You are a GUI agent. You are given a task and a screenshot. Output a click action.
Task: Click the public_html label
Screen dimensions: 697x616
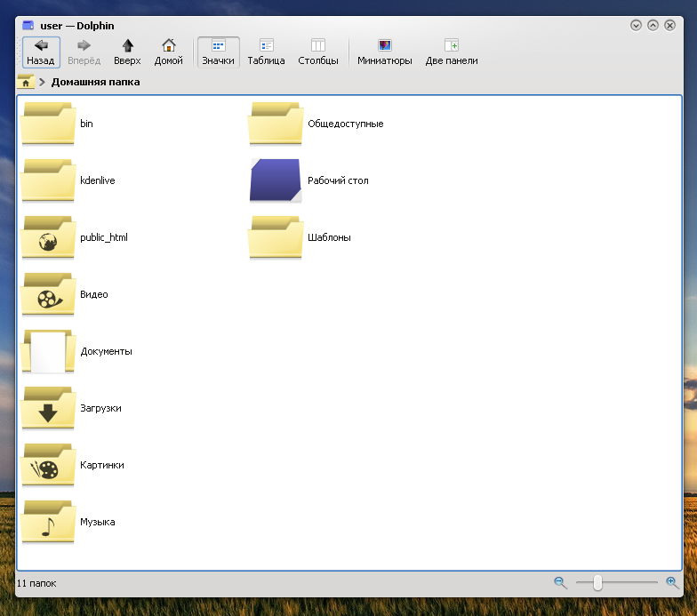pyautogui.click(x=104, y=237)
